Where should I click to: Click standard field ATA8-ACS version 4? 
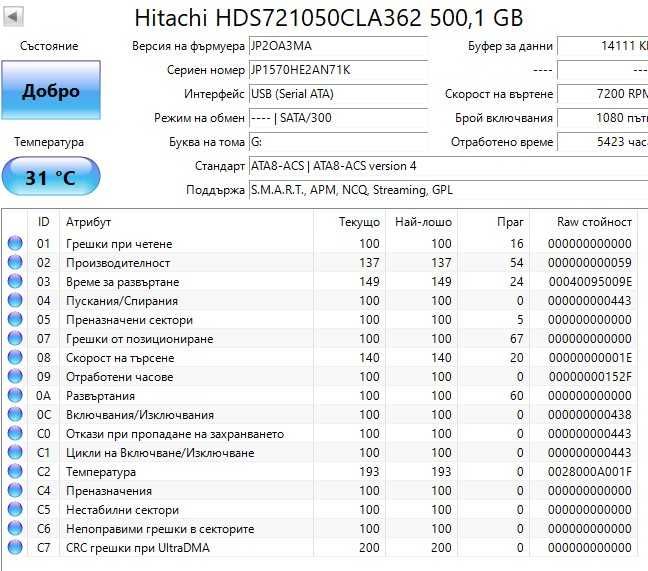[x=448, y=166]
